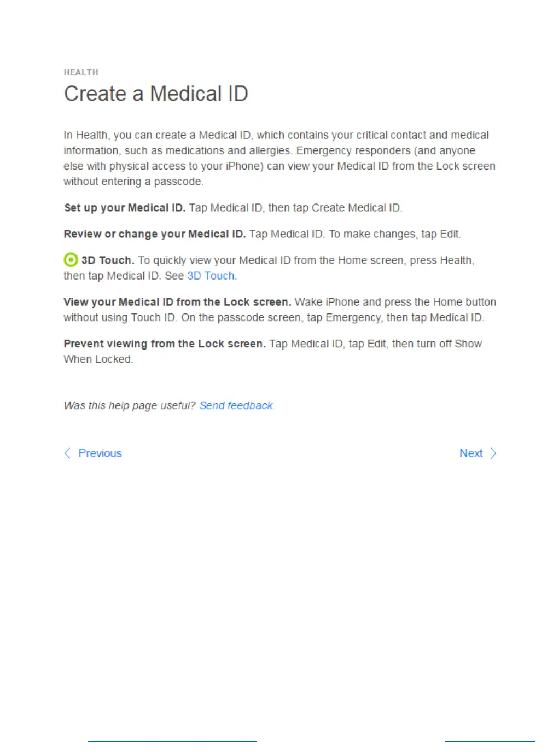Screen dimensions: 559x756
Task: Click the bold 3D Touch label
Action: click(x=108, y=260)
